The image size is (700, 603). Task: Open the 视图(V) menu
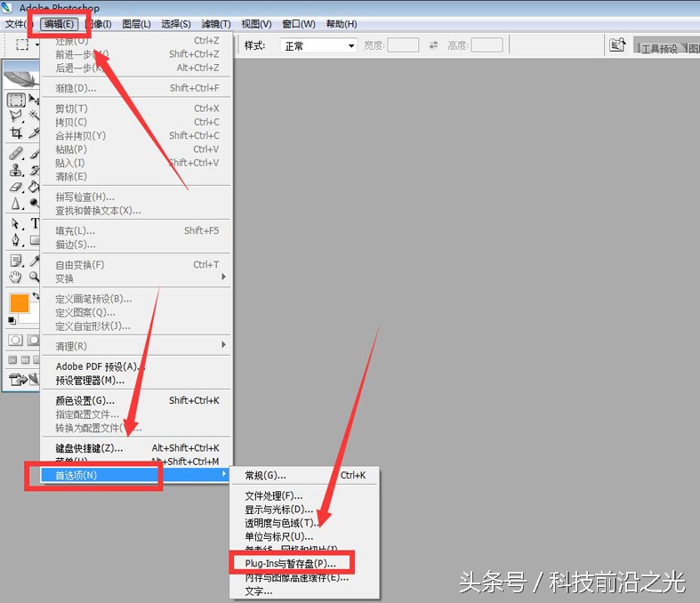[x=256, y=24]
